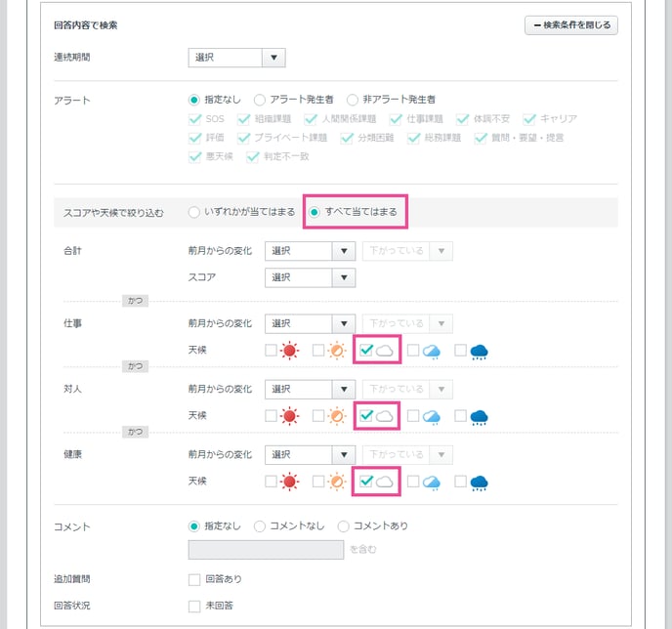Click the アラート section label

[72, 101]
